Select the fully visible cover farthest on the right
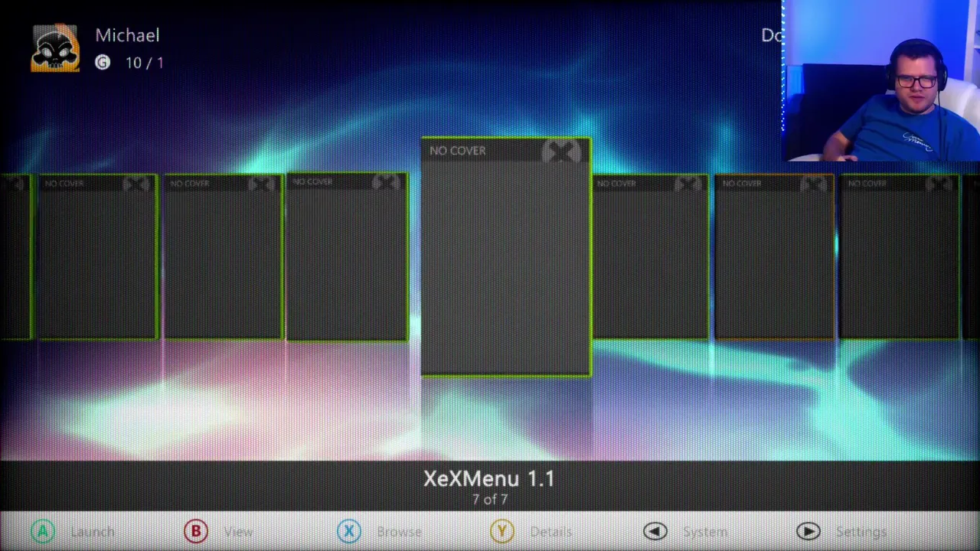Screen dimensions: 980x551 (x=899, y=256)
